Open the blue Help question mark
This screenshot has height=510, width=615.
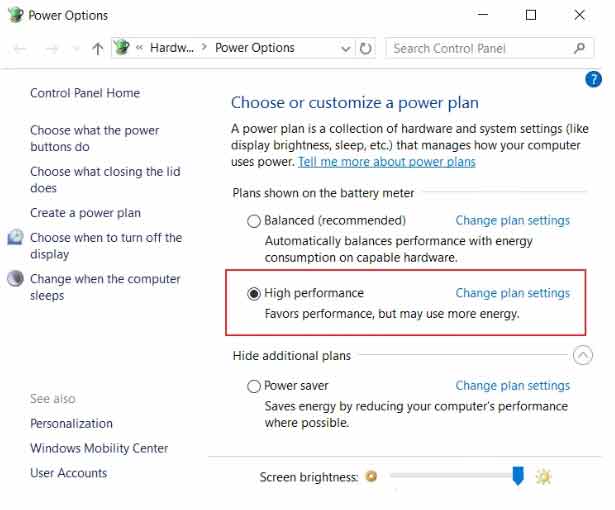pyautogui.click(x=592, y=79)
